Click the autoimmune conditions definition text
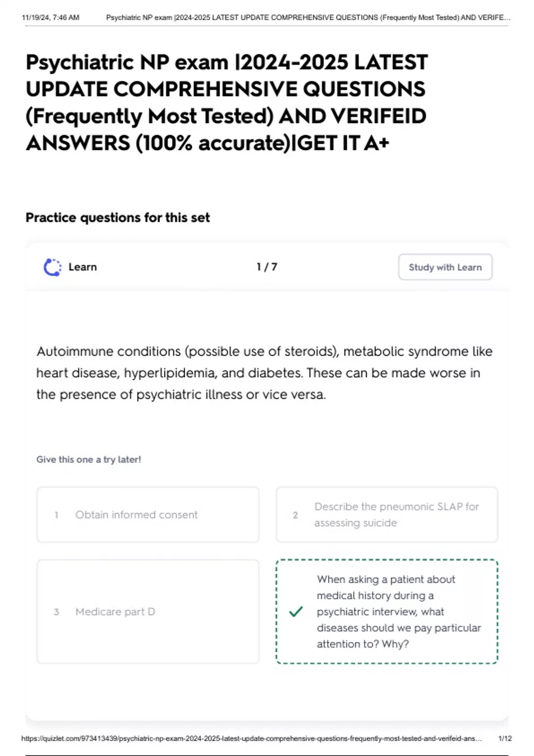Screen dimensions: 534x756 pyautogui.click(x=264, y=373)
